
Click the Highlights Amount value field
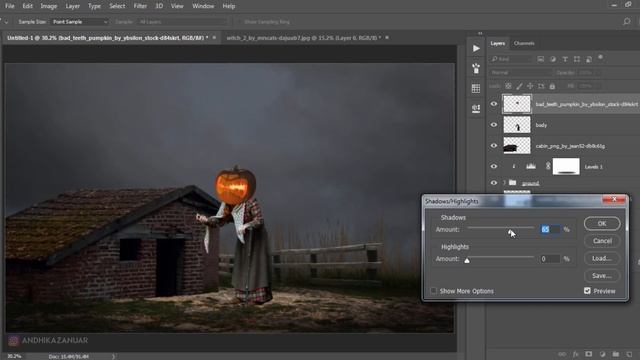(550, 259)
